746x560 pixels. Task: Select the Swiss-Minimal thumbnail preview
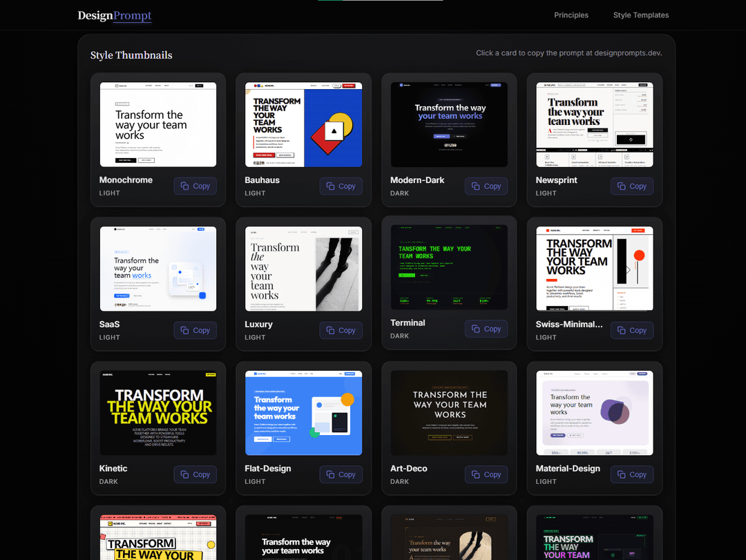(595, 269)
